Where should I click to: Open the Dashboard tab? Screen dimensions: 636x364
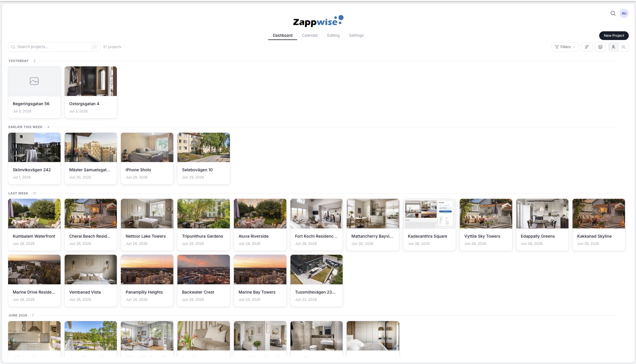[x=282, y=35]
